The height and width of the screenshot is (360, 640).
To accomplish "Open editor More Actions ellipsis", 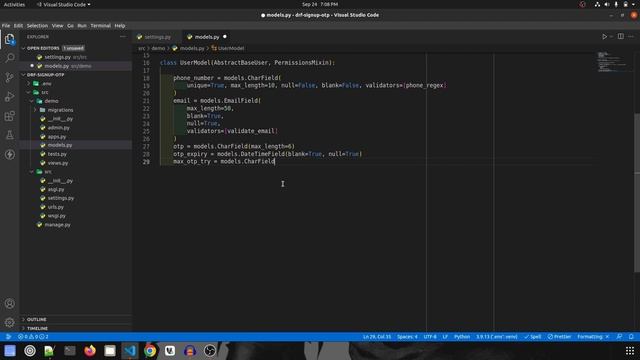I will pyautogui.click(x=631, y=37).
